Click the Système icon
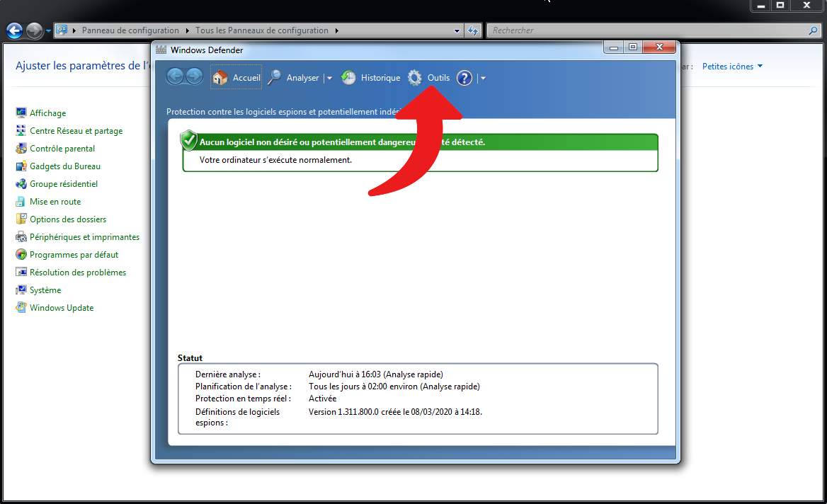This screenshot has height=504, width=827. (21, 290)
